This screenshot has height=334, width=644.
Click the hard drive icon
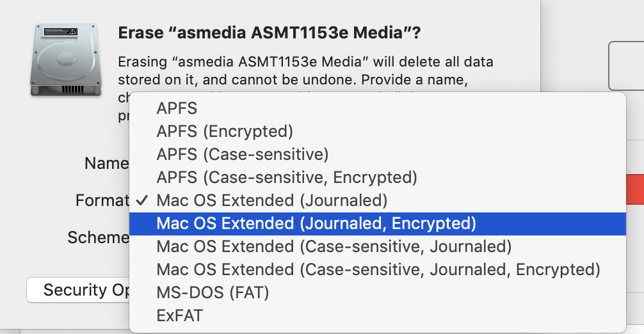pos(61,60)
